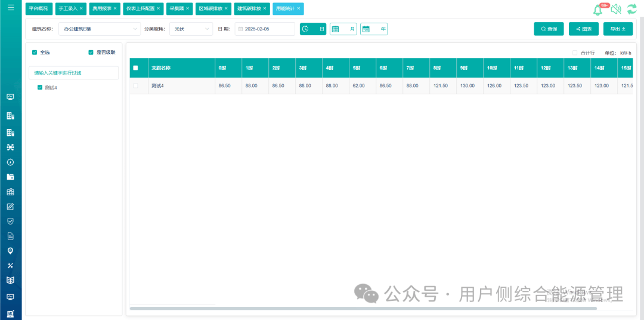
Task: Open the shield check sidebar icon
Action: point(11,221)
